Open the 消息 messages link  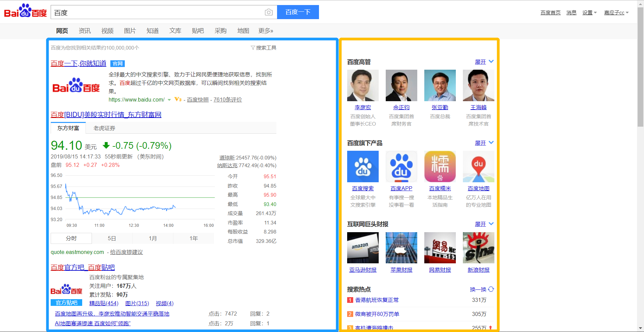[571, 13]
